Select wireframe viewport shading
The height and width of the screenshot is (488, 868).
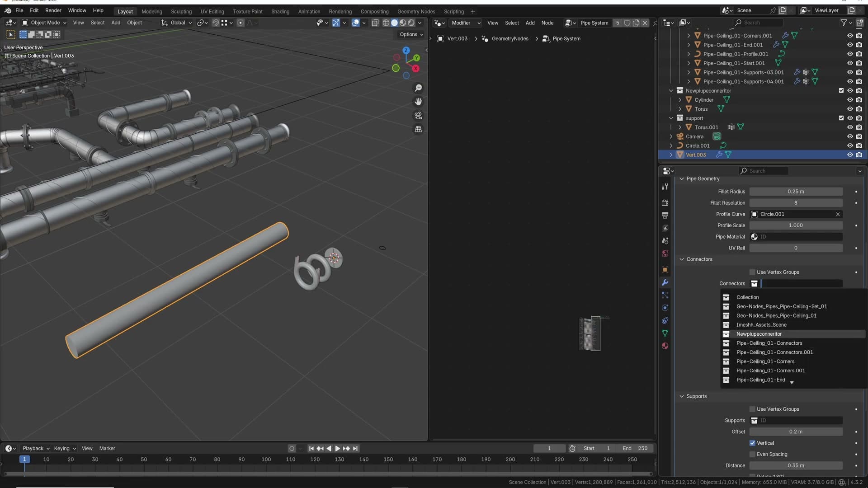click(386, 23)
